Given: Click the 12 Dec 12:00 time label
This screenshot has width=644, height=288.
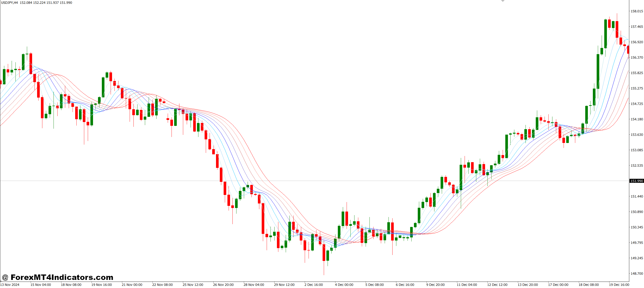Looking at the screenshot, I should pyautogui.click(x=497, y=285).
